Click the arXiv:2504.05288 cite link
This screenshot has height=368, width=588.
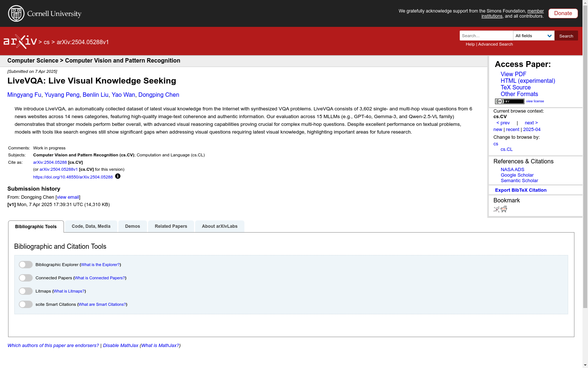tap(50, 162)
